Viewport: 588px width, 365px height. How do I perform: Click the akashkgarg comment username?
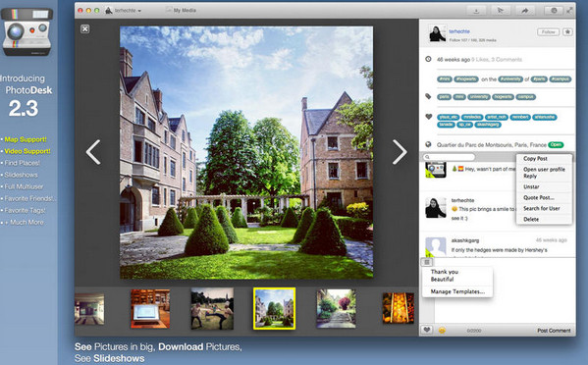465,240
